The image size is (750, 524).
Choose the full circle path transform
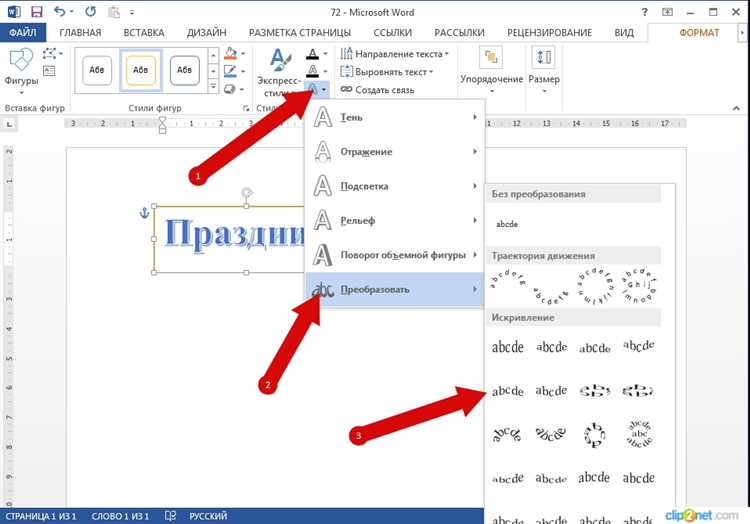point(595,285)
